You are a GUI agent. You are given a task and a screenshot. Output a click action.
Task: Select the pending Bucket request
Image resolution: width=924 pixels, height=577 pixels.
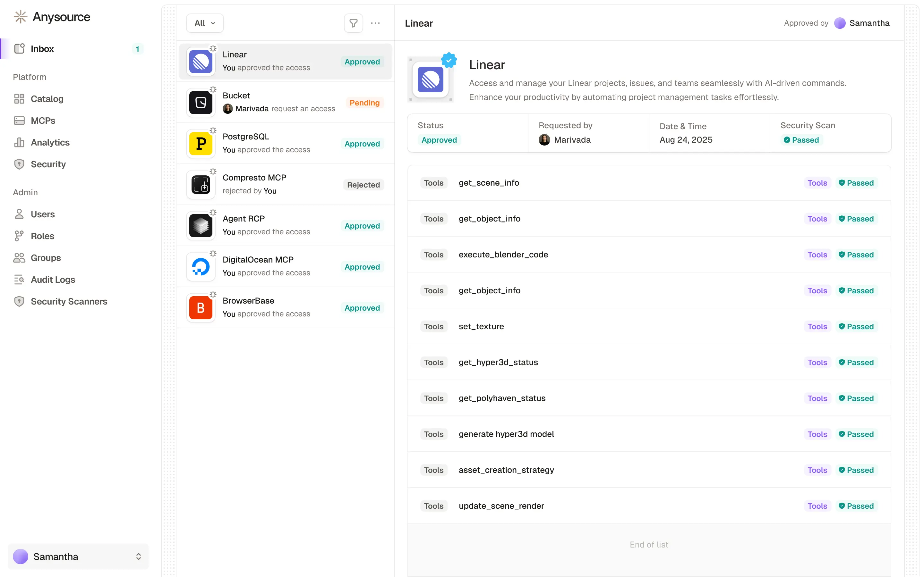[x=285, y=102]
